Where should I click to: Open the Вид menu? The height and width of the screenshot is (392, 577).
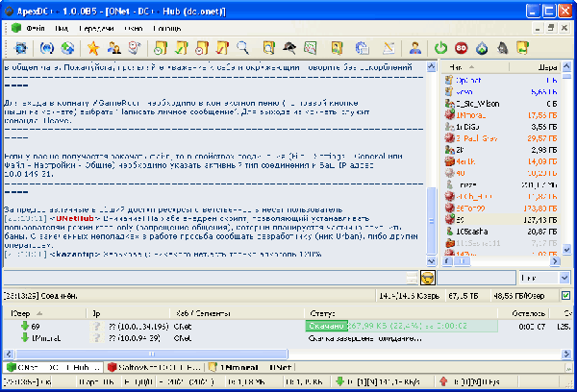click(62, 28)
